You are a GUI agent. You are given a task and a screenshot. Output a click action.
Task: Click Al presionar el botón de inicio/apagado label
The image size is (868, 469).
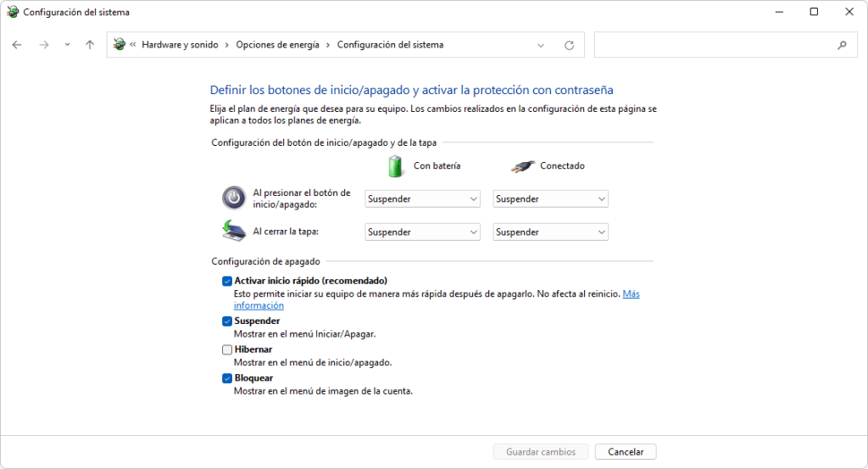302,198
